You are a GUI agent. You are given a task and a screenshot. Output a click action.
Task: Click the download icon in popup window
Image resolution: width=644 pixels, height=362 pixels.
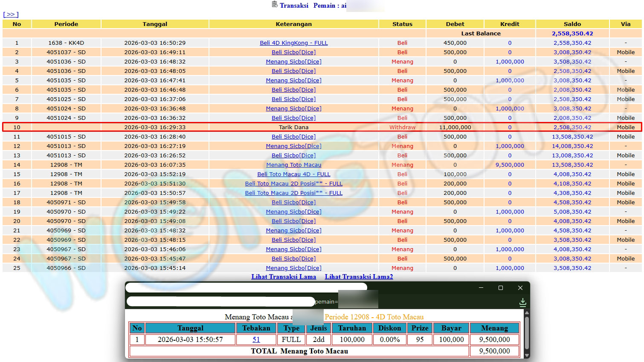click(x=522, y=302)
